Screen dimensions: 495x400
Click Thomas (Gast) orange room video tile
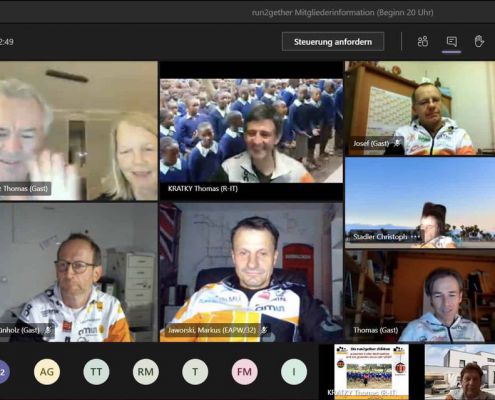tap(420, 296)
